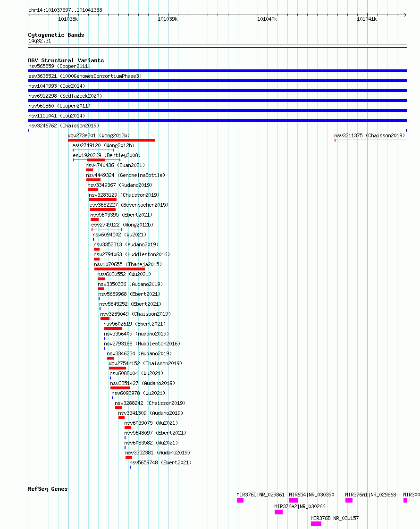Viewport: 420px width, 529px height.
Task: Click nsv3352381 (Audano2019) label
Action: click(x=158, y=453)
